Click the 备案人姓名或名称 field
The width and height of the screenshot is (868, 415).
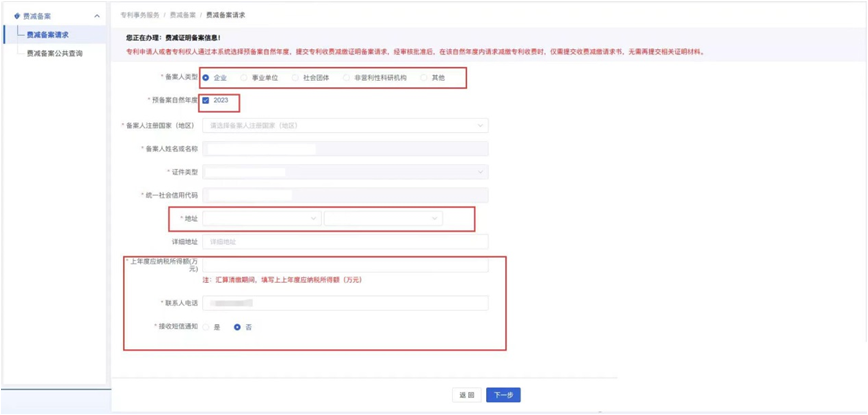coord(345,149)
